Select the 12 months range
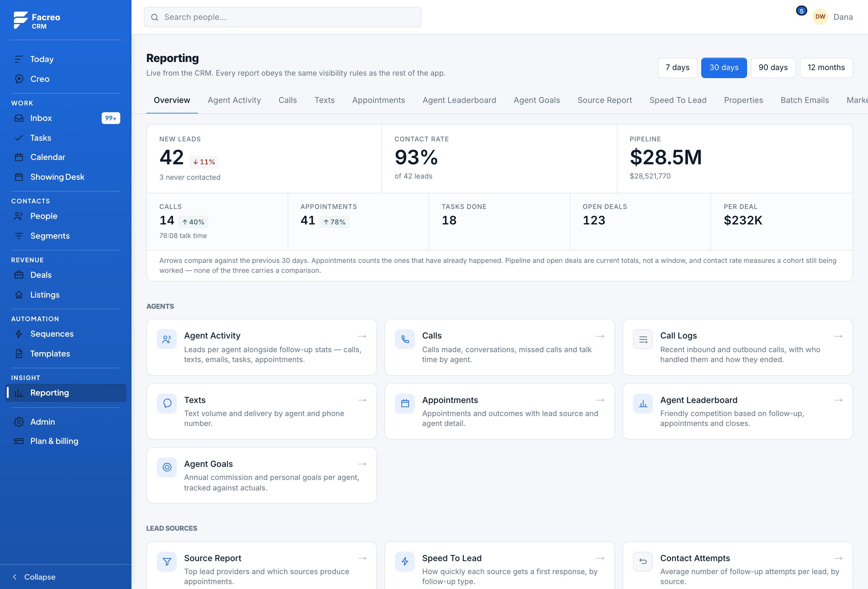The width and height of the screenshot is (868, 589). coord(826,68)
